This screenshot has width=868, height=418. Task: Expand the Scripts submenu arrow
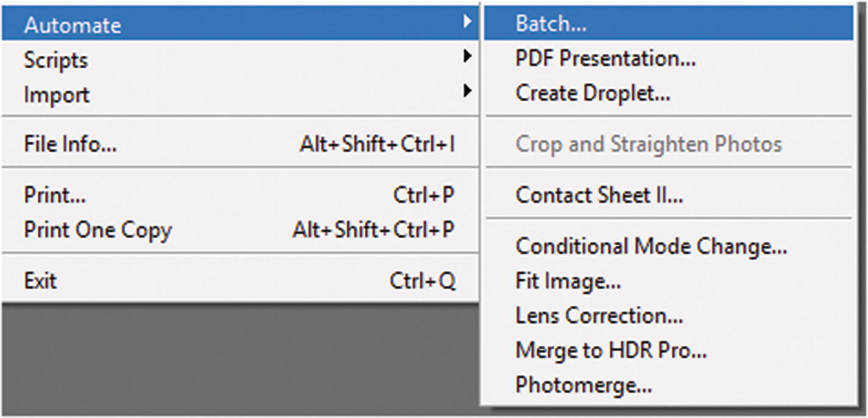pos(467,57)
